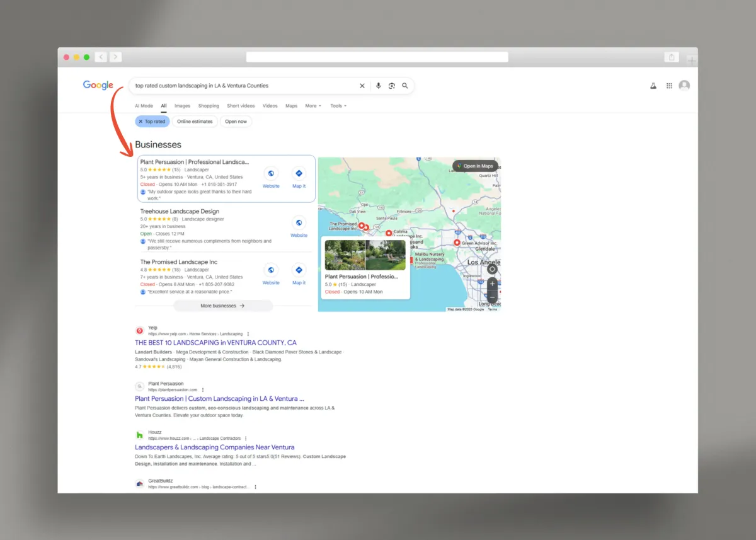Open The Promised Landscape Inc listing title
756x540 pixels.
coord(178,261)
